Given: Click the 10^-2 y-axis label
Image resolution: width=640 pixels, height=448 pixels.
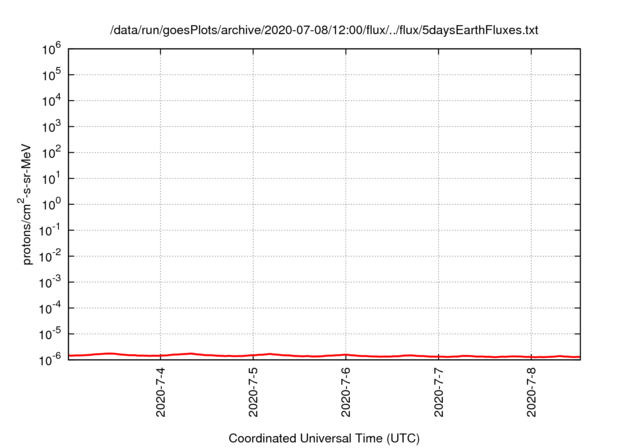Looking at the screenshot, I should pos(50,256).
